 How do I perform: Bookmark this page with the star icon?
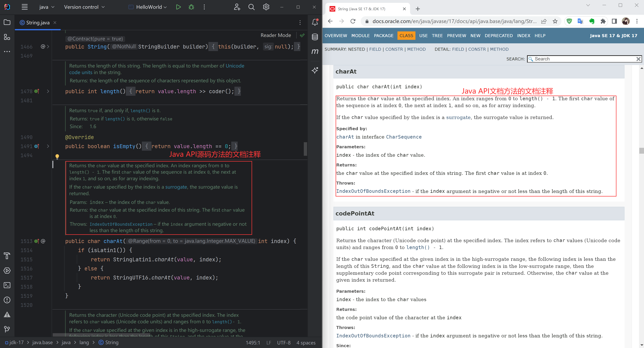click(x=555, y=21)
